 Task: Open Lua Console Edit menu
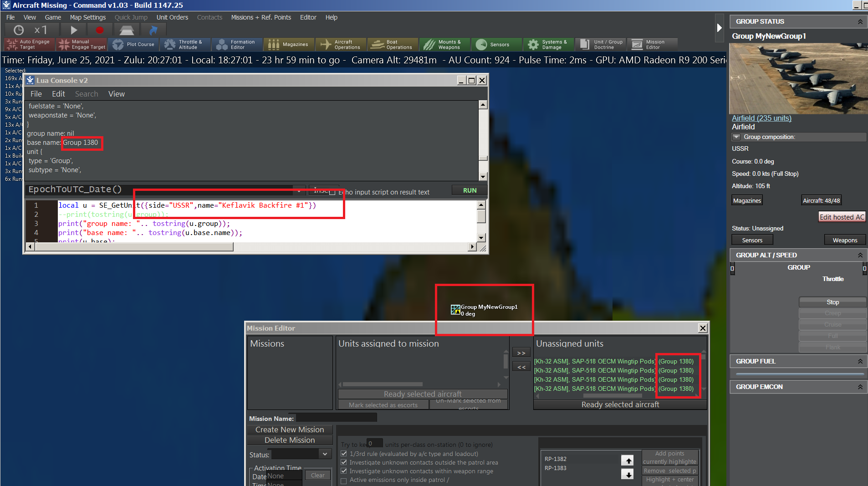tap(58, 94)
